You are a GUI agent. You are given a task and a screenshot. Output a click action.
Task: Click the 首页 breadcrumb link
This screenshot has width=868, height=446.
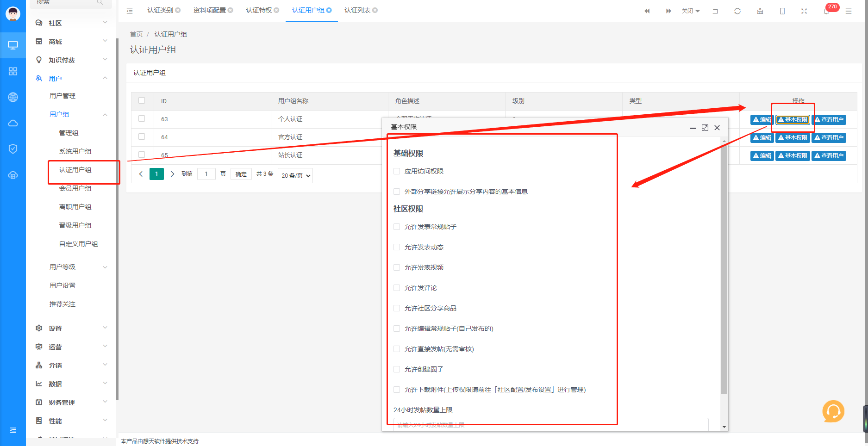point(137,34)
